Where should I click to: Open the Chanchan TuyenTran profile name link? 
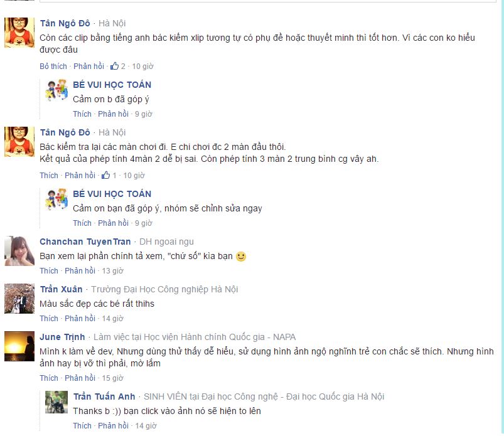click(85, 242)
